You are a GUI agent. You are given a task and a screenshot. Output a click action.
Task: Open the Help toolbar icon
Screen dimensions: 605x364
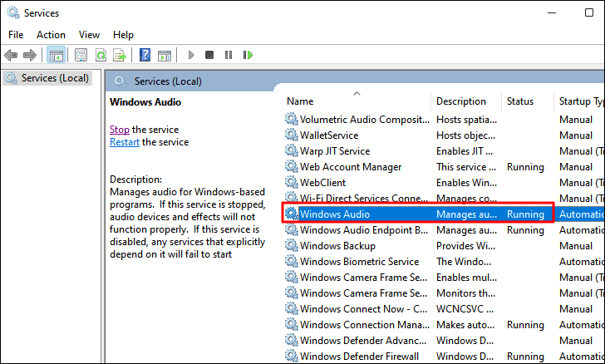point(145,55)
